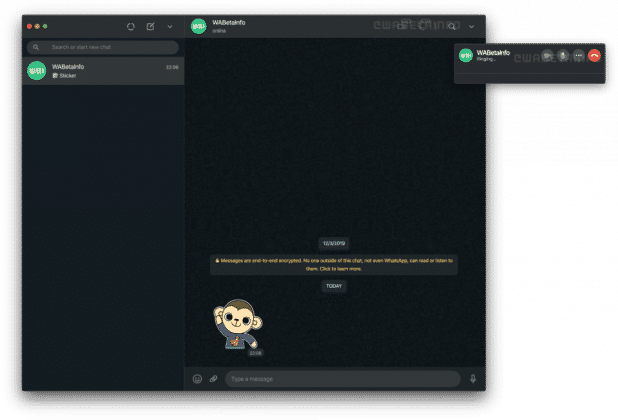Screen dimensions: 618x420
Task: Open the Status updates icon
Action: 130,26
